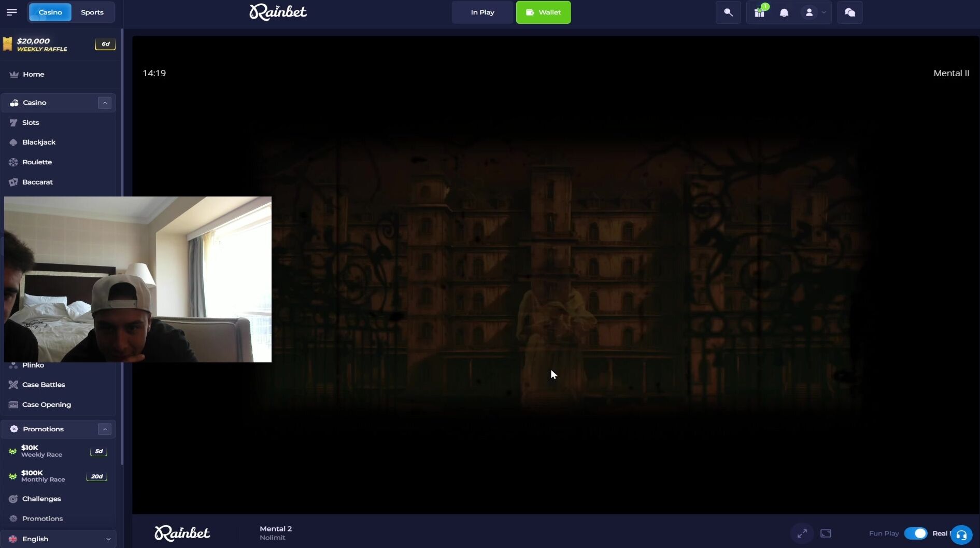
Task: Open the English language dropdown
Action: click(x=59, y=539)
